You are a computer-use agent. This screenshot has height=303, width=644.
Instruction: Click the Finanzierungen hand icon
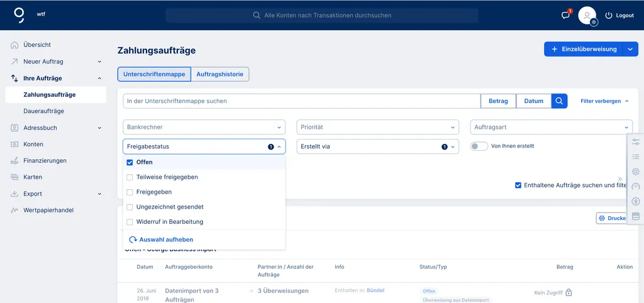coord(15,160)
